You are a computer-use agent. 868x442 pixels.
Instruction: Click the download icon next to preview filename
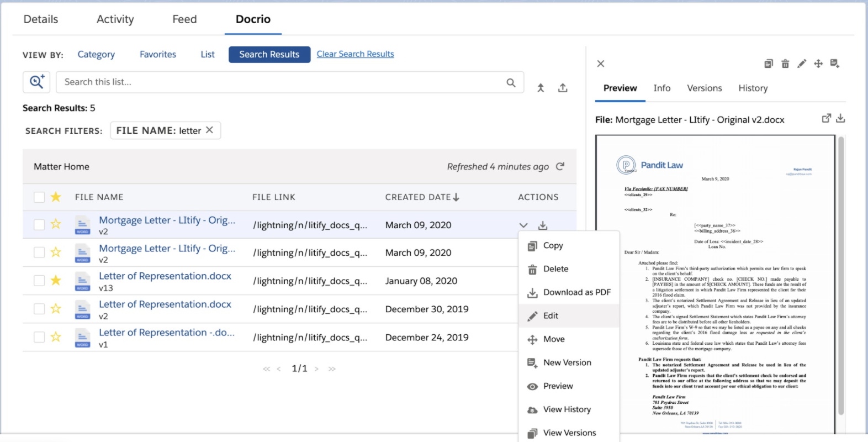(x=840, y=118)
